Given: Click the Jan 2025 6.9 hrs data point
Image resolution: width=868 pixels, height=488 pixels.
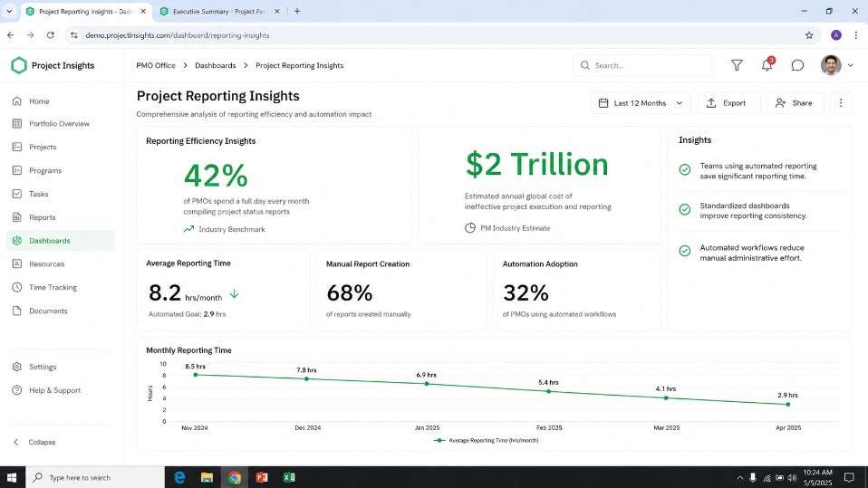Looking at the screenshot, I should coord(427,384).
